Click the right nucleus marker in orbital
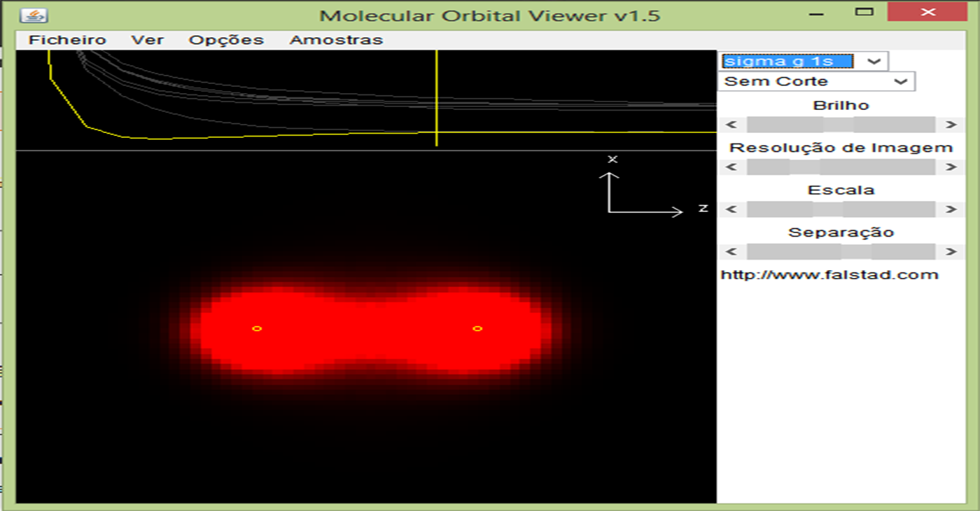This screenshot has width=980, height=511. [x=477, y=328]
